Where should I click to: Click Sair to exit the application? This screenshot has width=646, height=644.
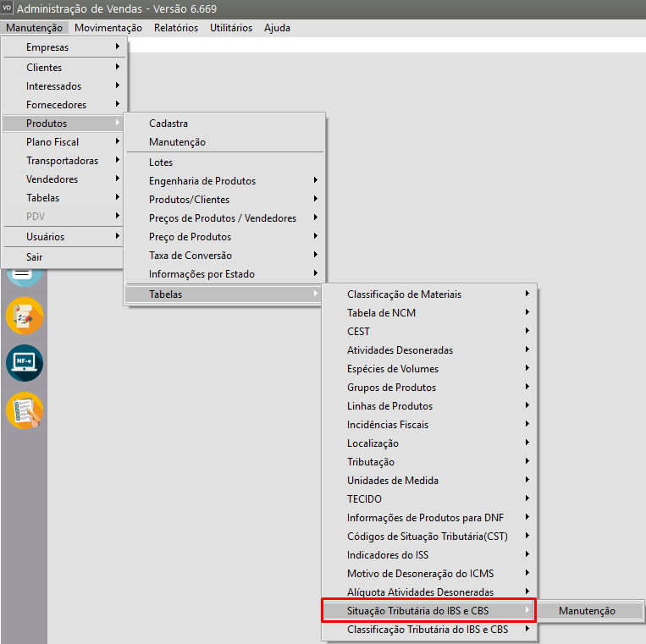[x=35, y=257]
